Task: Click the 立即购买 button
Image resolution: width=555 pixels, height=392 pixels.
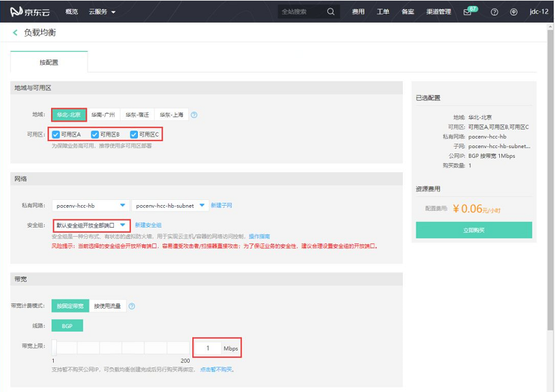Action: (x=474, y=230)
